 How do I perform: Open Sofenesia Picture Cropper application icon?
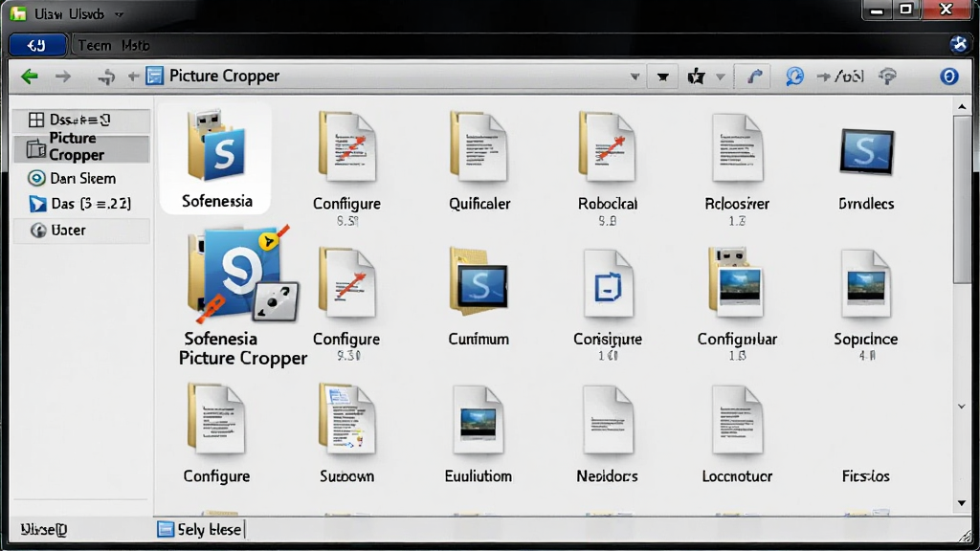pos(243,275)
